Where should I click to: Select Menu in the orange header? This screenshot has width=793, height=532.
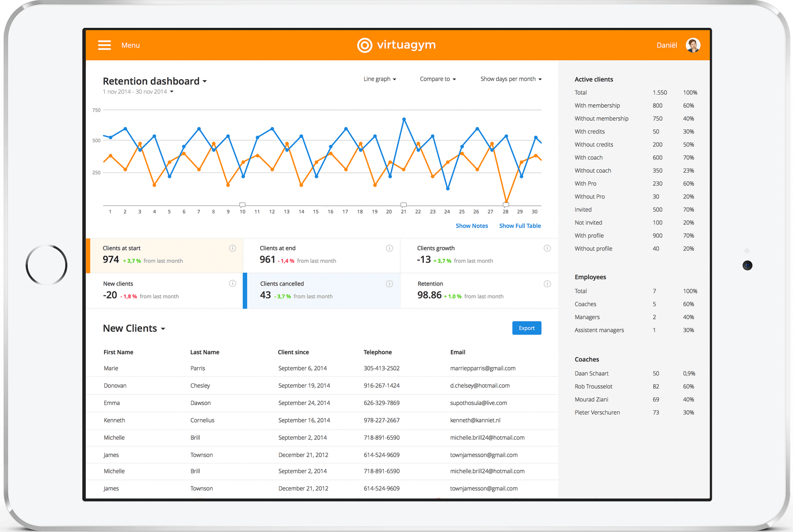tap(130, 45)
